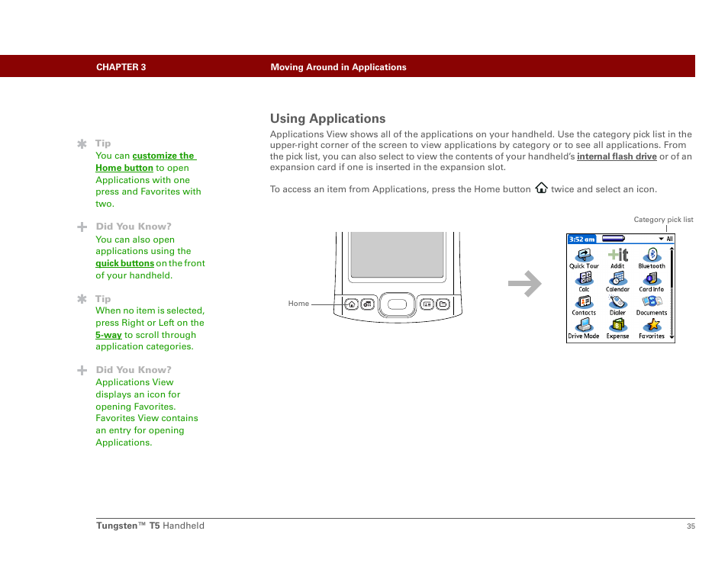Click the first Did You Know? heading
This screenshot has width=728, height=563.
[x=134, y=227]
